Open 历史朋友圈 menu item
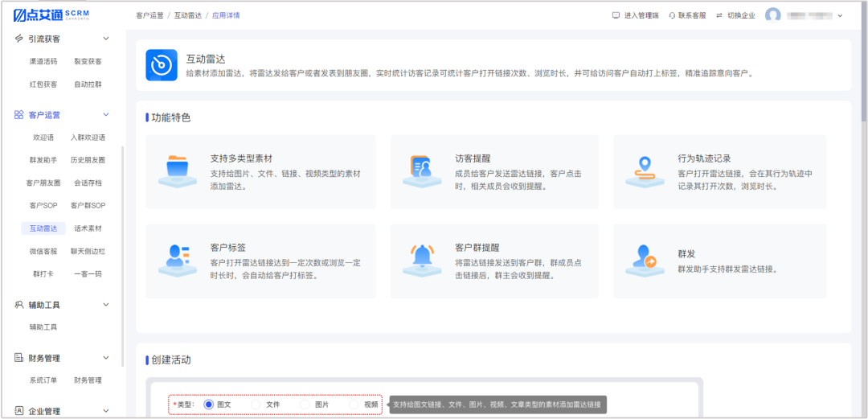 coord(88,160)
